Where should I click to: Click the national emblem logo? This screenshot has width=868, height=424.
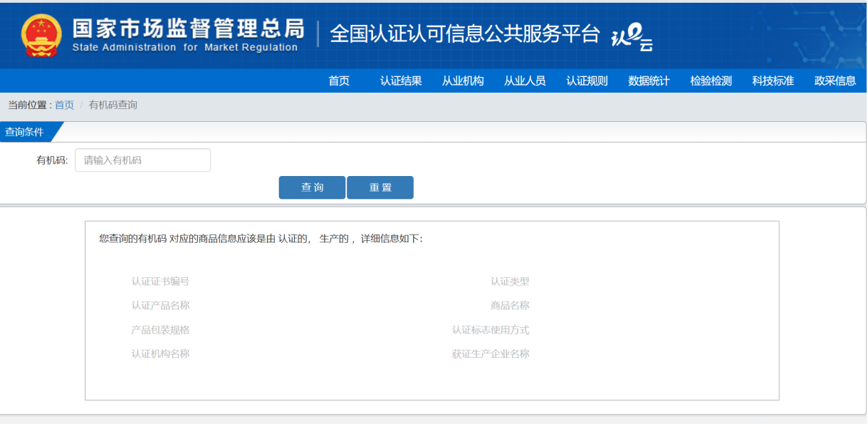point(41,35)
